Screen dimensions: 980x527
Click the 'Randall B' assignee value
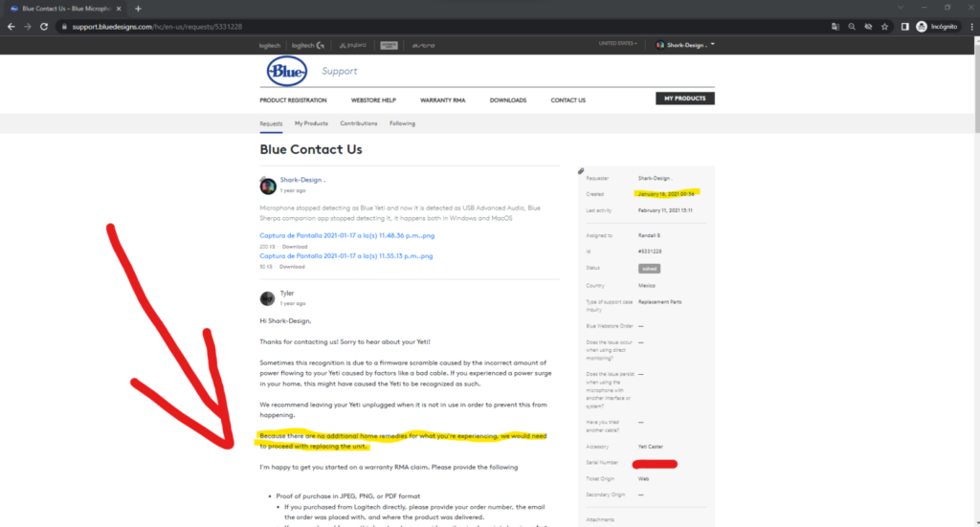point(649,235)
